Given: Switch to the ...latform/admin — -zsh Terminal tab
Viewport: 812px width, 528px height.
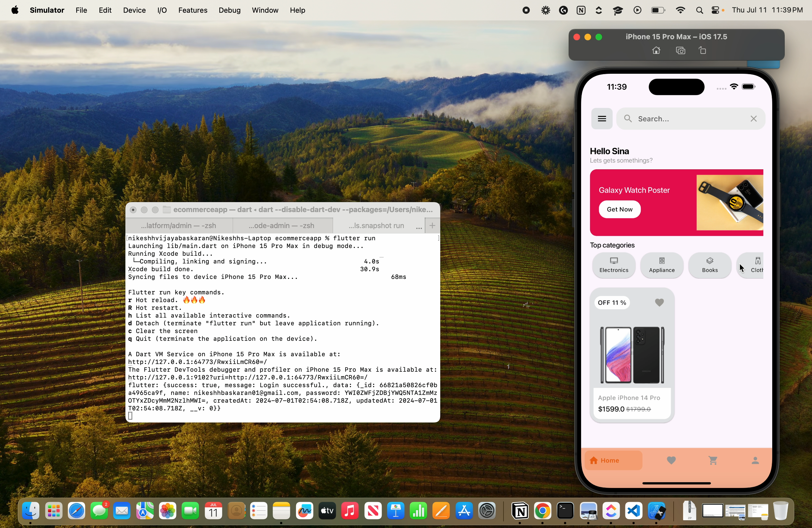Looking at the screenshot, I should pyautogui.click(x=179, y=226).
